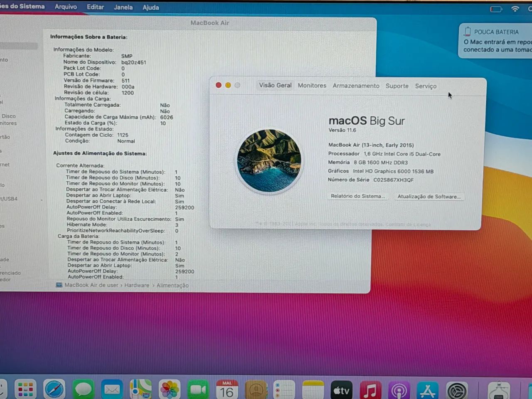Click Intel HD Graphics 6000 1536 MB text
Screen dimensions: 532x399
[393, 171]
